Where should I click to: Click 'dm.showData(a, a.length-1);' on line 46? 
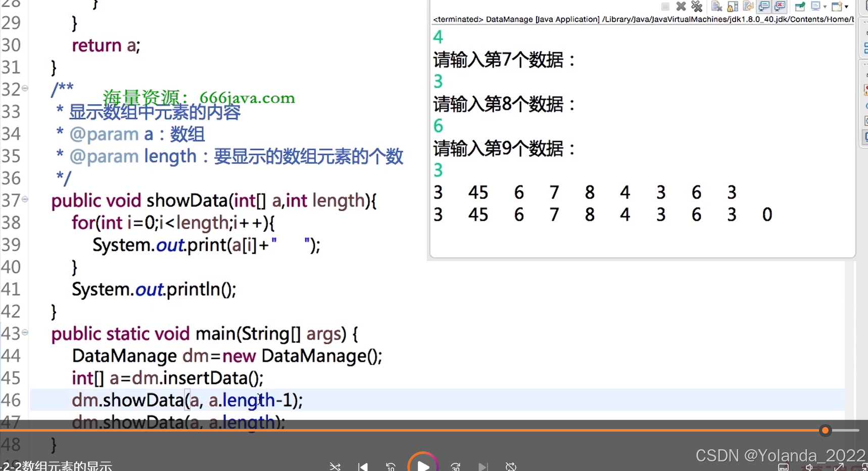tap(187, 401)
